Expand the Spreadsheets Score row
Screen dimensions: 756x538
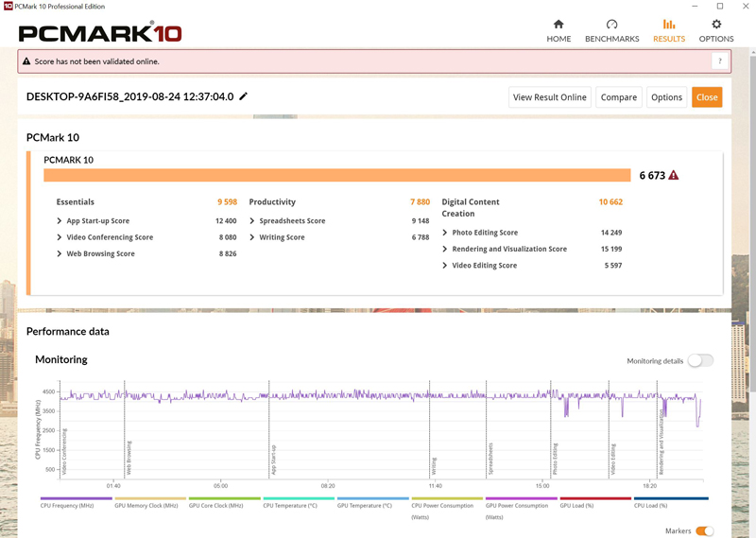pos(253,220)
